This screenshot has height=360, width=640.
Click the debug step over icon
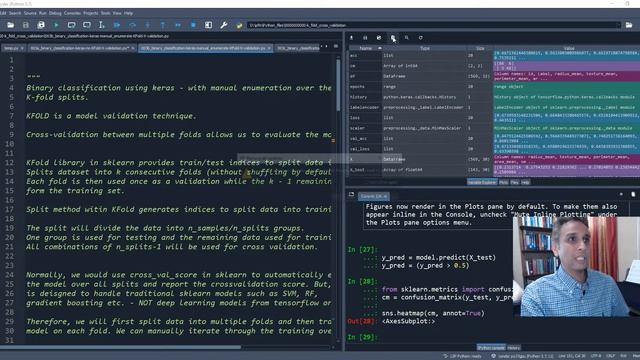tap(132, 25)
